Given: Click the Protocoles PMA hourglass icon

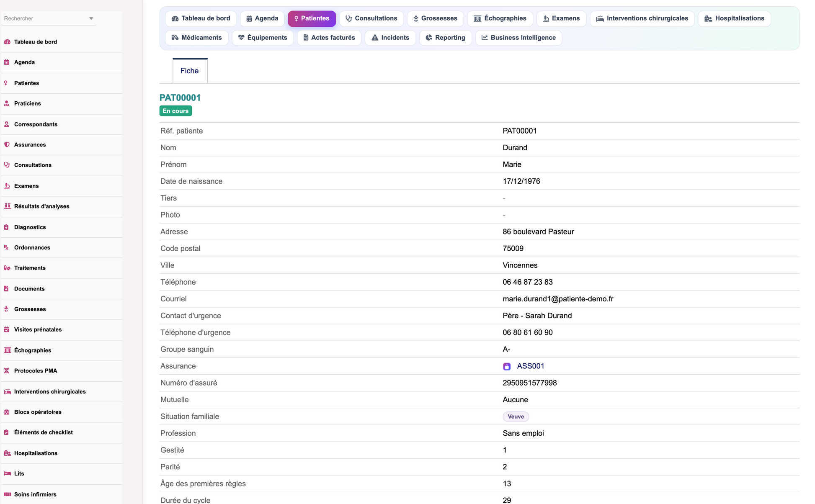Looking at the screenshot, I should tap(7, 371).
